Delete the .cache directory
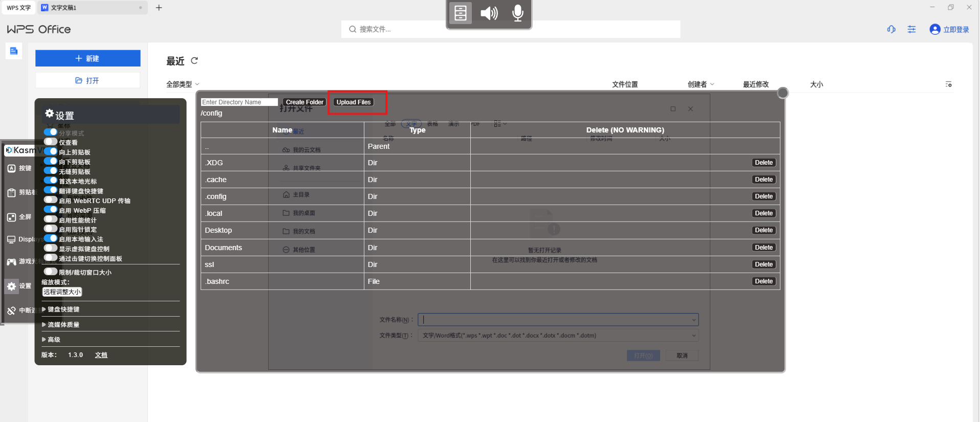The height and width of the screenshot is (422, 980). tap(764, 180)
